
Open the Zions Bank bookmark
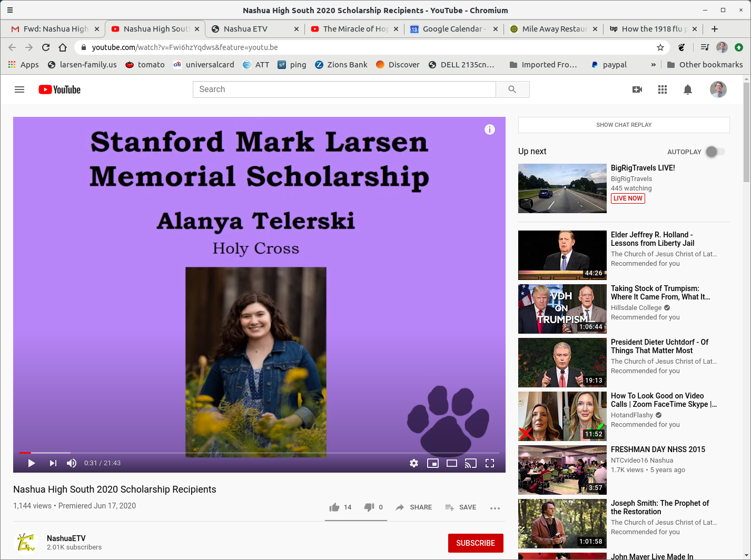tap(341, 65)
